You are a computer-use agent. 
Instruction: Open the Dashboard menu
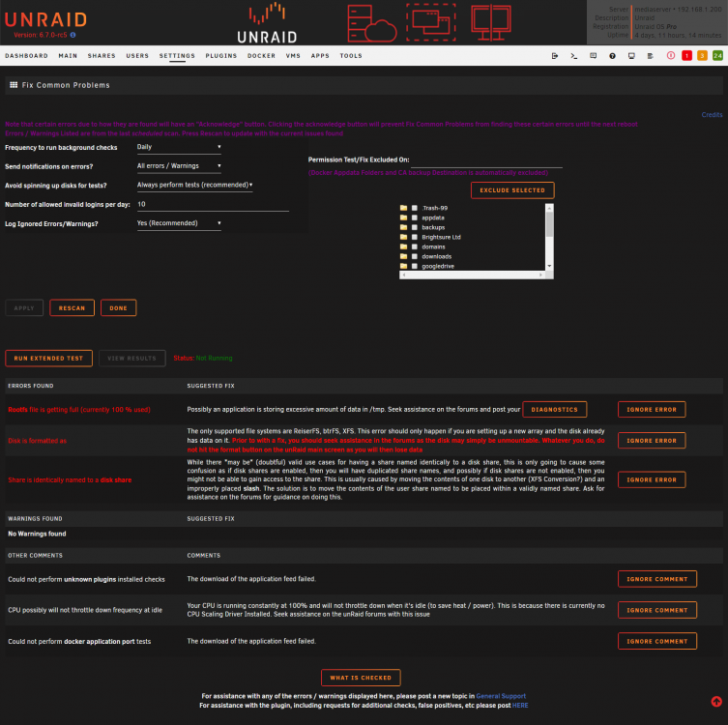(x=26, y=56)
